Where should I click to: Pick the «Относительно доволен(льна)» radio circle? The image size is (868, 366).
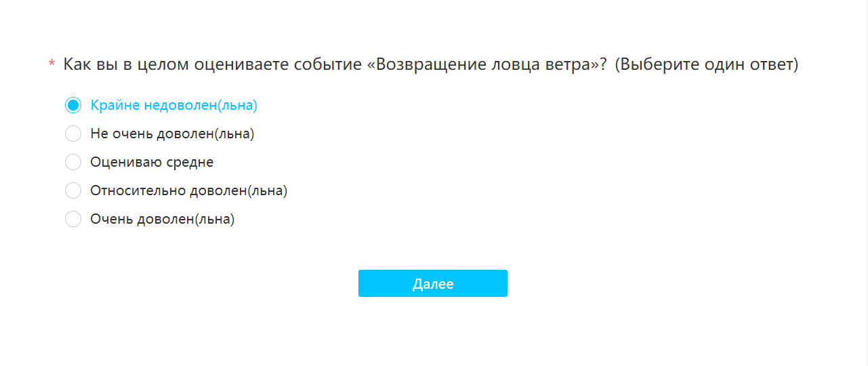[73, 191]
